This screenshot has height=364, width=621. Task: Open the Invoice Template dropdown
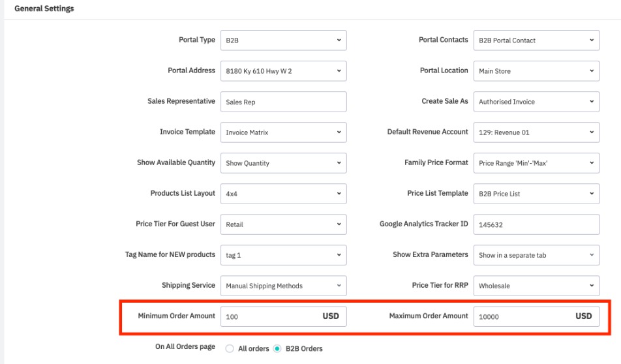(283, 132)
